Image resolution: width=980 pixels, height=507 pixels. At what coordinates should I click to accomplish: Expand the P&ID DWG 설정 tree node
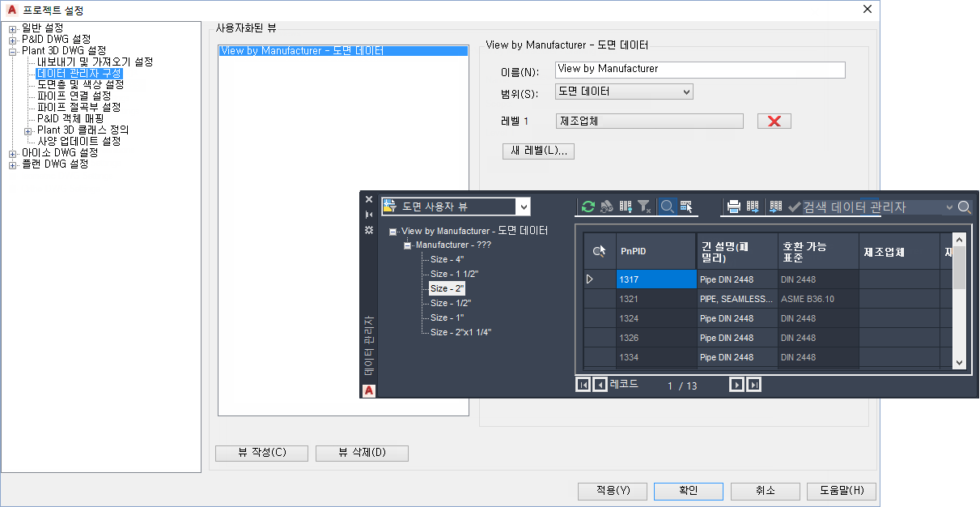[13, 40]
